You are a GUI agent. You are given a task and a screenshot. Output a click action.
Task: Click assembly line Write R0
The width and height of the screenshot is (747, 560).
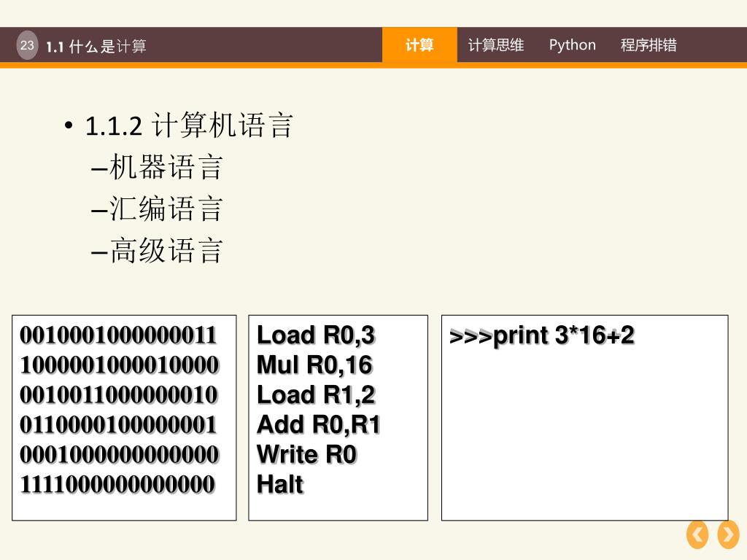tap(307, 455)
